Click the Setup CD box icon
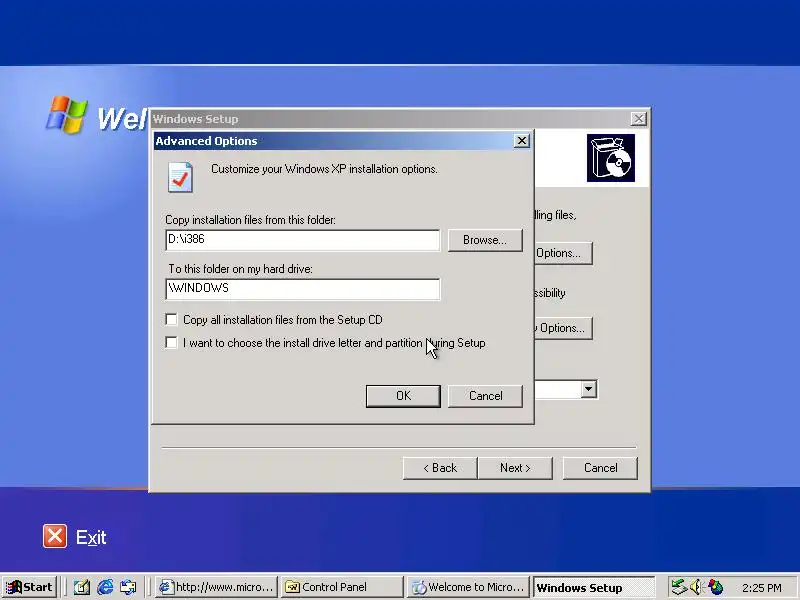Image resolution: width=800 pixels, height=600 pixels. pyautogui.click(x=611, y=158)
